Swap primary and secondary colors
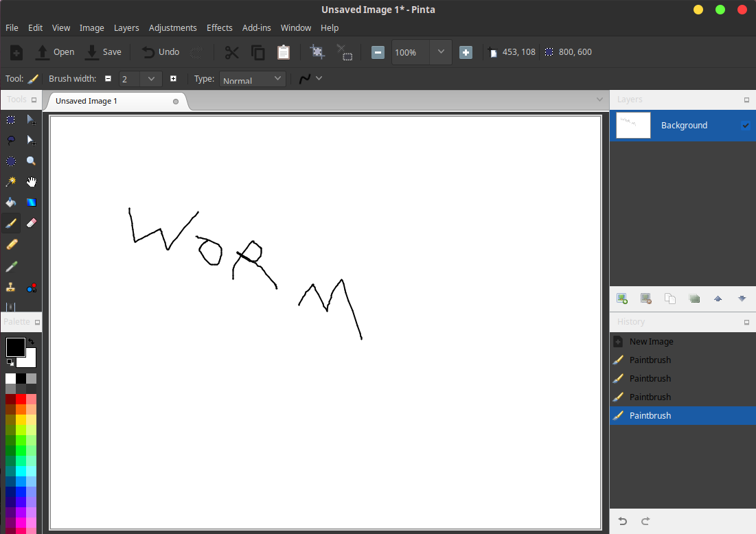This screenshot has width=756, height=534. [x=32, y=341]
